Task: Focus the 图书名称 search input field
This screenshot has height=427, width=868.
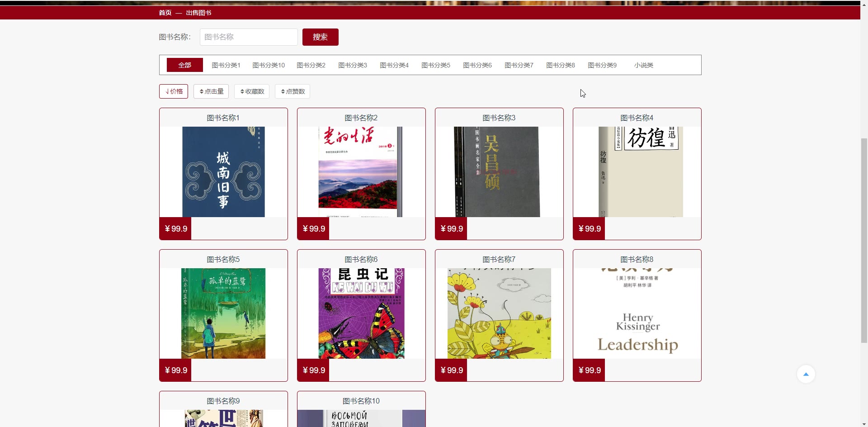Action: [x=249, y=37]
